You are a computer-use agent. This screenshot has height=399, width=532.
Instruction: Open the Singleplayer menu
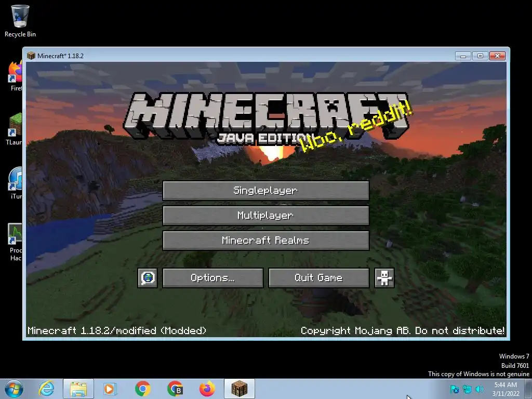pos(265,190)
